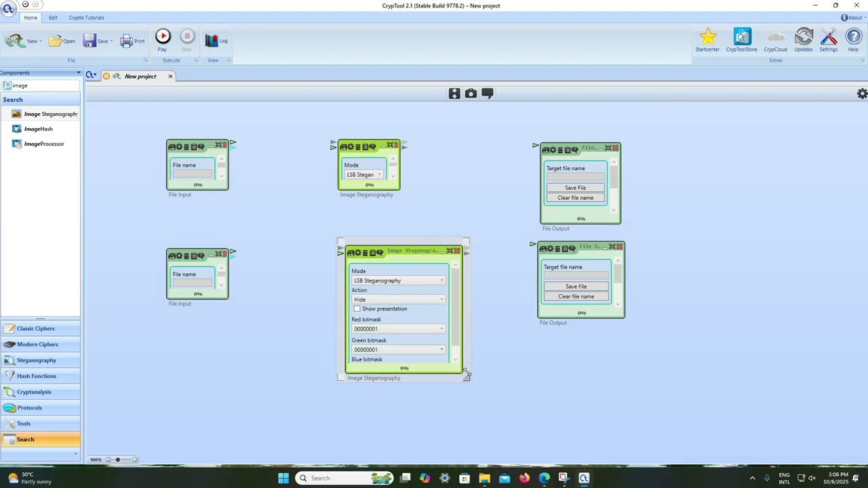Screen dimensions: 868x488
Task: Switch to the Crypto Tutorials ribbon tab
Action: (x=86, y=18)
